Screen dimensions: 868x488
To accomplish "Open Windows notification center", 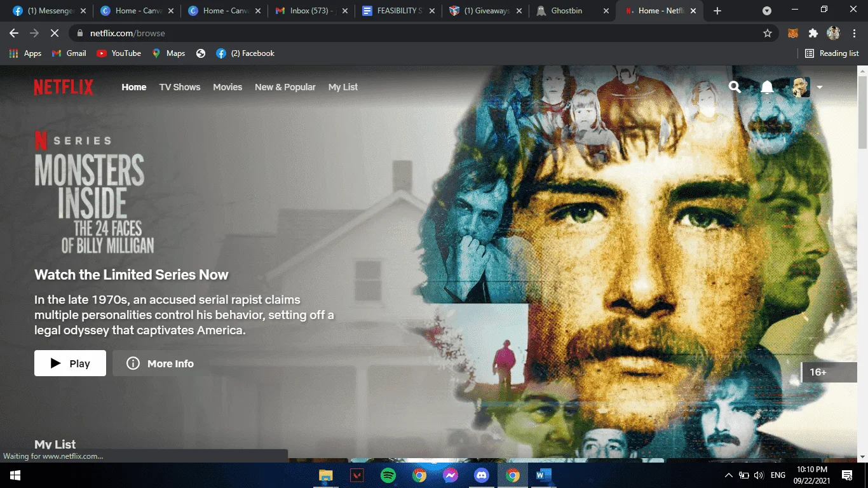I will pos(846,475).
